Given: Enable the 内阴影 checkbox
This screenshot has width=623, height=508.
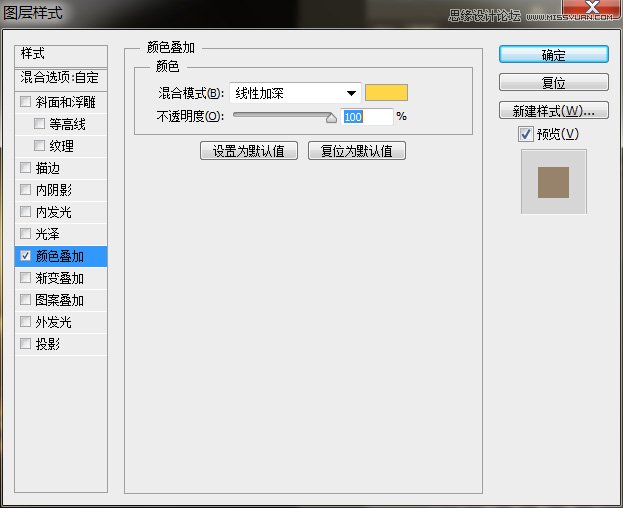Looking at the screenshot, I should point(25,189).
